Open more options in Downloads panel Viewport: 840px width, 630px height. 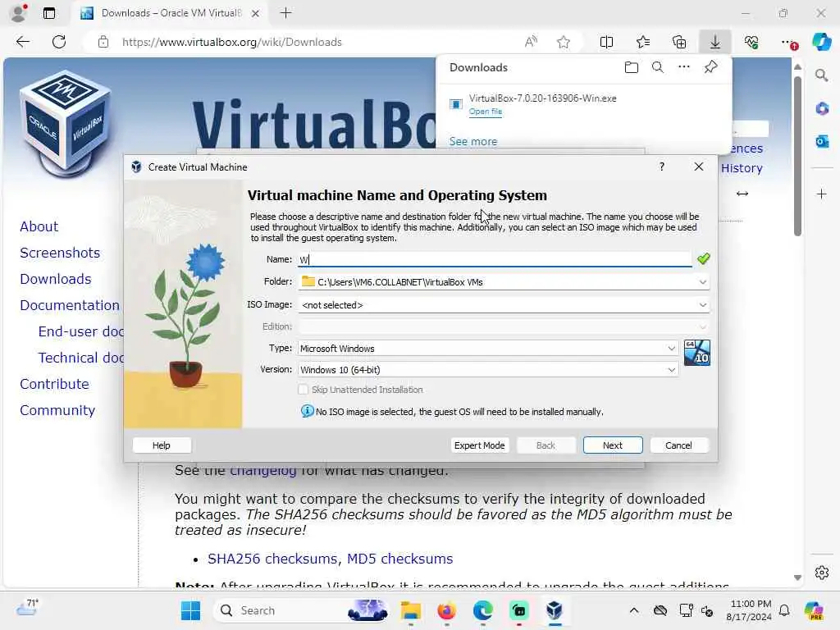pyautogui.click(x=684, y=67)
